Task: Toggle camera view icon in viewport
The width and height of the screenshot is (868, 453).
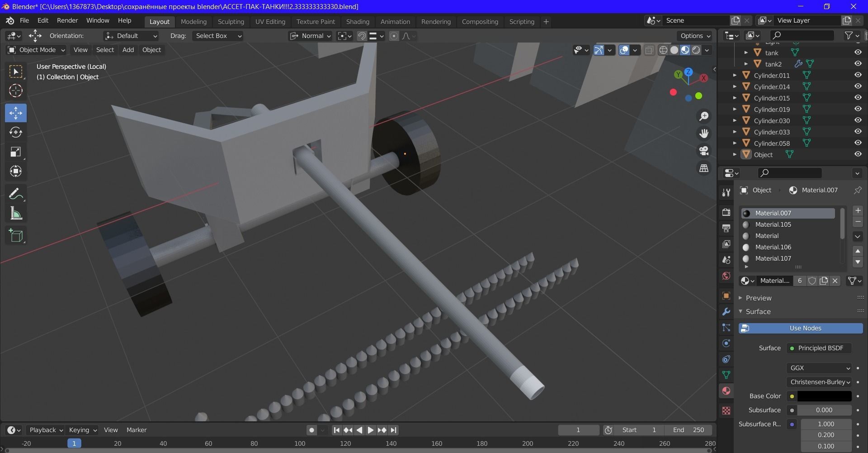Action: pyautogui.click(x=704, y=151)
